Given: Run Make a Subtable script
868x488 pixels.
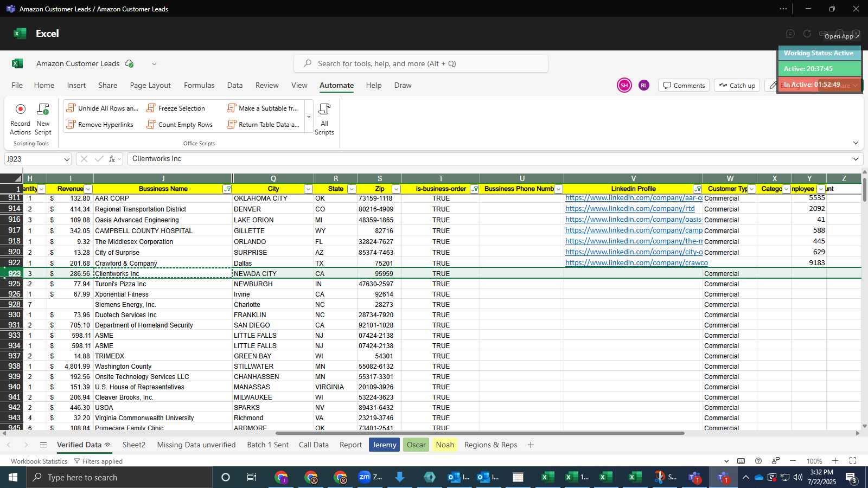Looking at the screenshot, I should (263, 108).
